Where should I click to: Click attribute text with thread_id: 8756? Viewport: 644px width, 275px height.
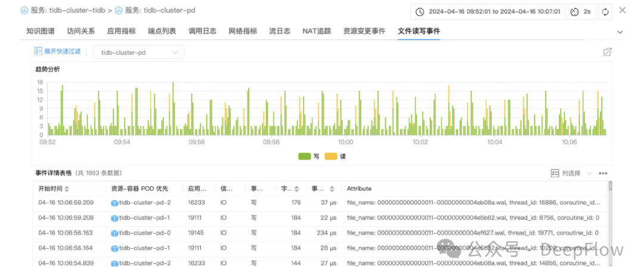point(472,218)
